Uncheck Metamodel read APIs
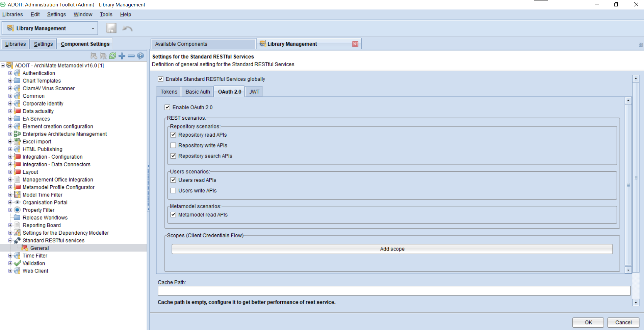This screenshot has height=330, width=644. coord(173,215)
